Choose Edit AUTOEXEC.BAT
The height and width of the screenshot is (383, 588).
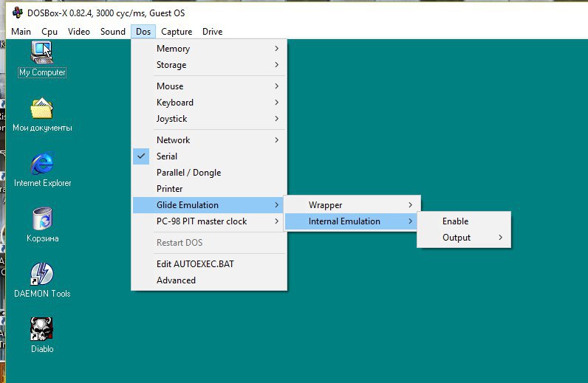209,264
